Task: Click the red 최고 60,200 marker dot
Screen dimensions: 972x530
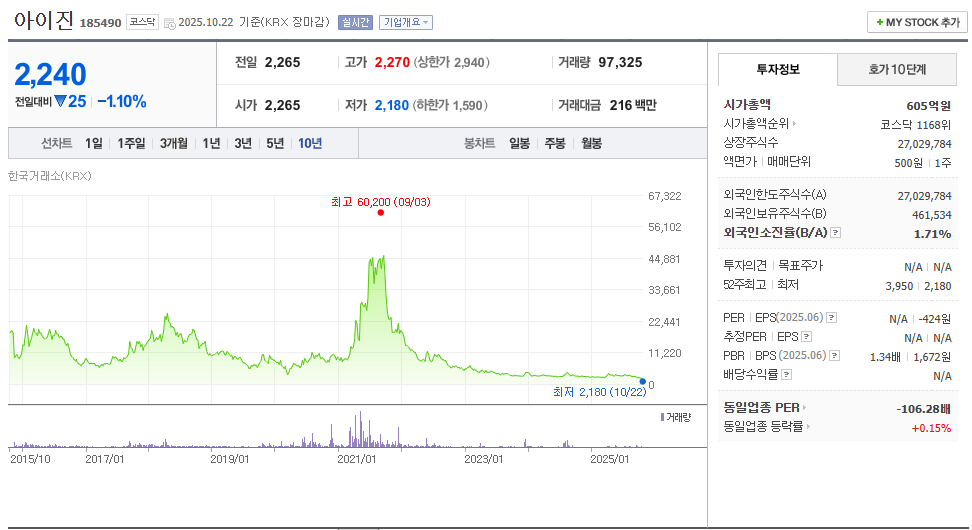Action: click(381, 213)
